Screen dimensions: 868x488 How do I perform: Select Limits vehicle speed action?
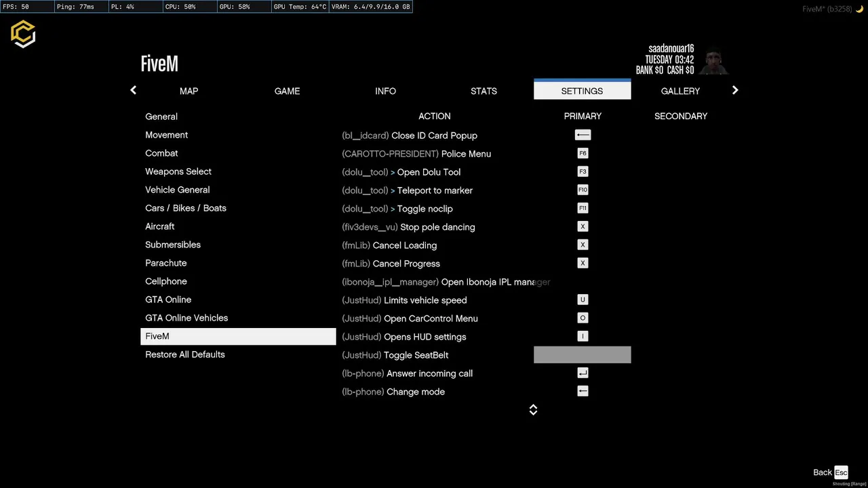point(404,300)
